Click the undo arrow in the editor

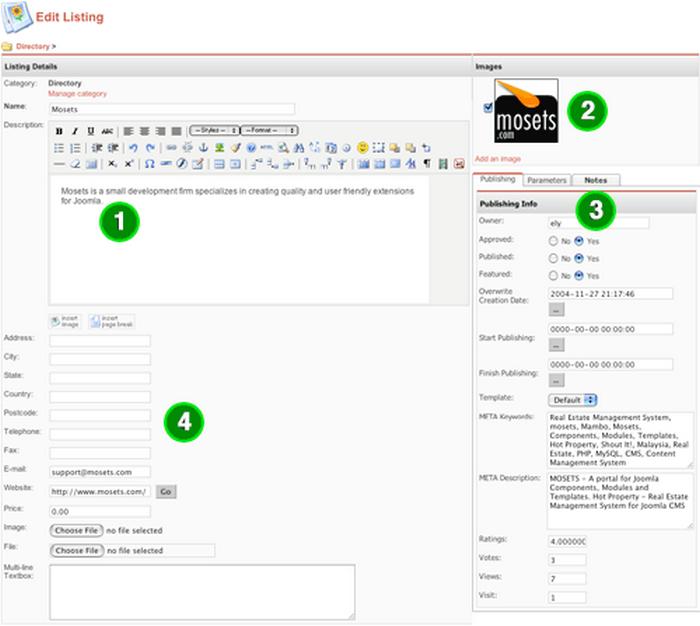(x=134, y=147)
